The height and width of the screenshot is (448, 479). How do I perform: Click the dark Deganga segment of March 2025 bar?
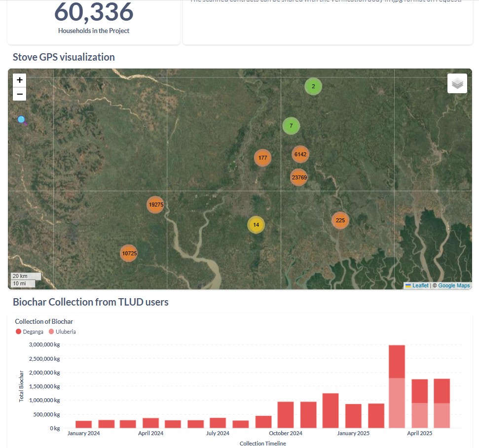[397, 362]
